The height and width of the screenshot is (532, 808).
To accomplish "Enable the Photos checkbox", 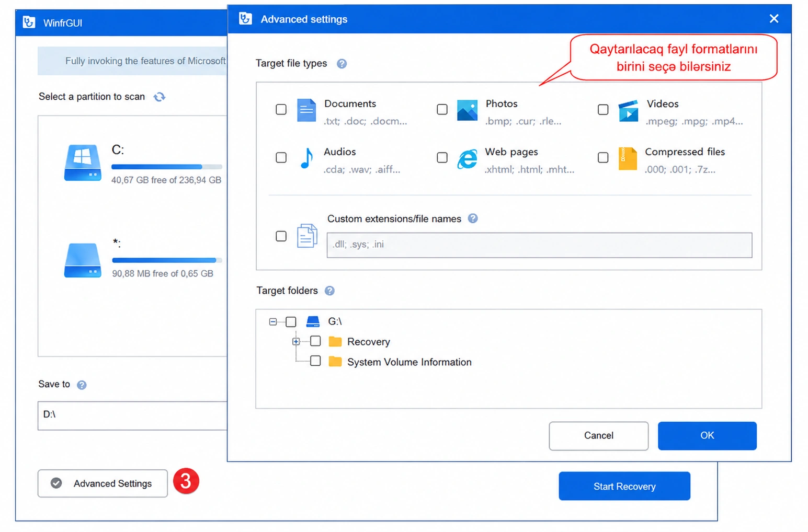I will click(x=442, y=109).
